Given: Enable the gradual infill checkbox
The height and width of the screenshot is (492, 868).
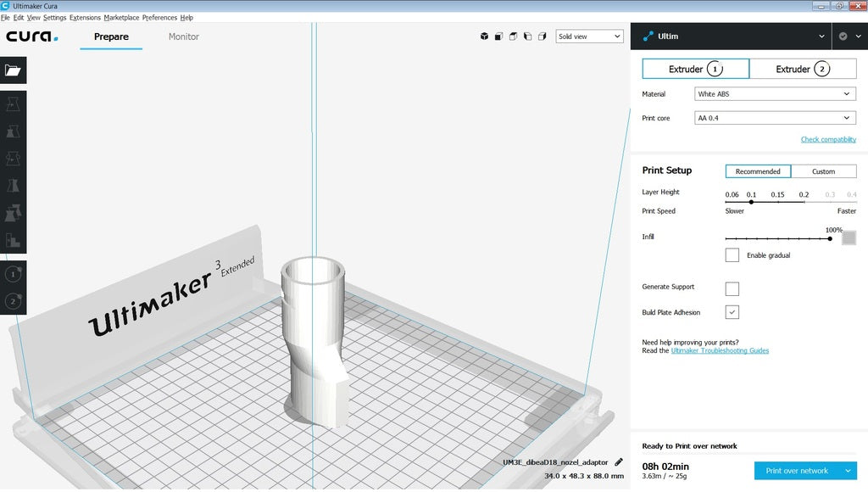Looking at the screenshot, I should 732,255.
